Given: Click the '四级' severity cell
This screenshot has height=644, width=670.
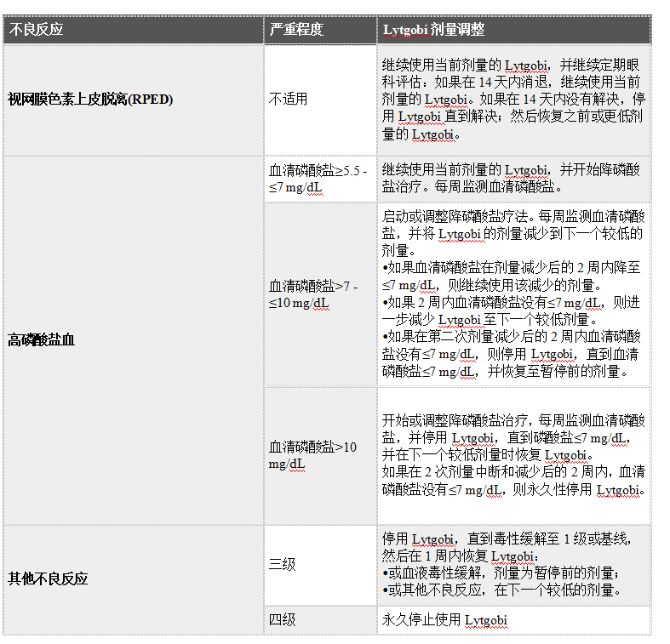Looking at the screenshot, I should 320,620.
